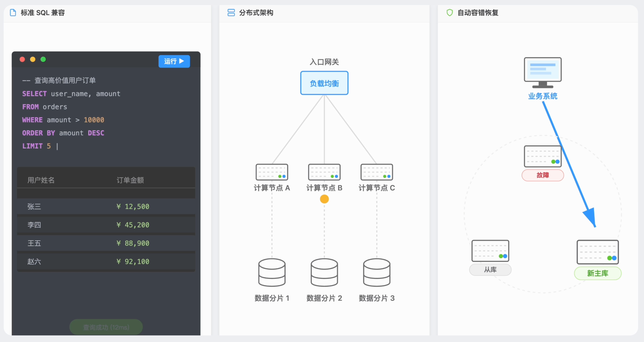Screen dimensions: 644x342
Task: Click the 故障 red status badge
Action: [x=543, y=175]
